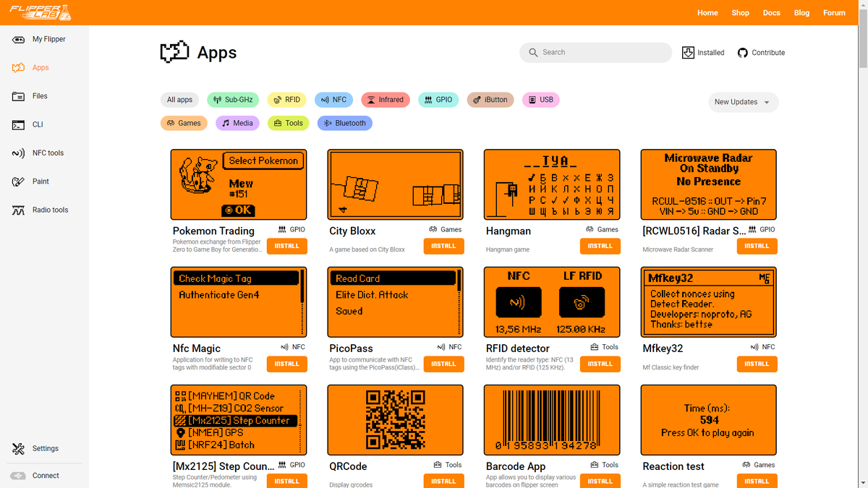Viewport: 868px width, 488px height.
Task: Filter apps by Sub-GHz category
Action: [x=233, y=100]
